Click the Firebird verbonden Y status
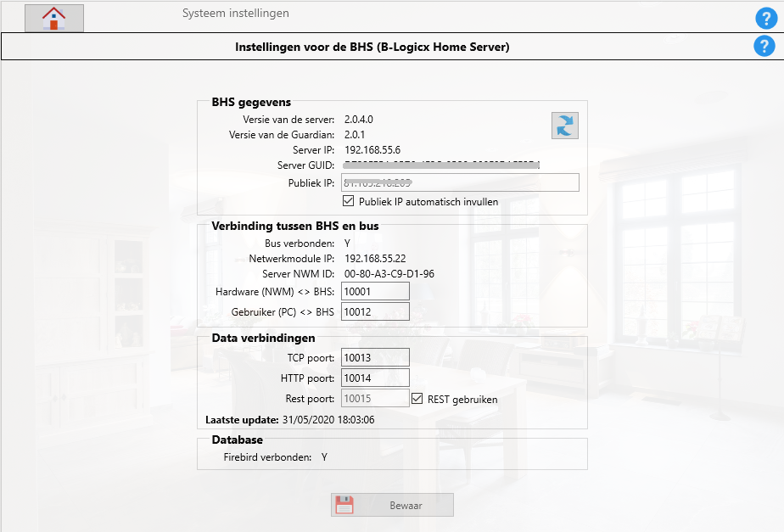This screenshot has height=532, width=784. tap(324, 457)
